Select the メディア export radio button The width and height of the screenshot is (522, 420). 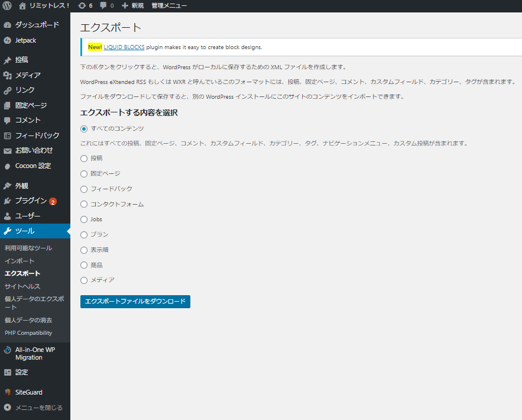84,280
